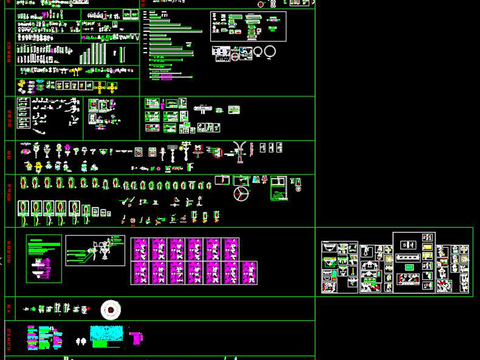Image resolution: width=480 pixels, height=360 pixels.
Task: Select the ascending white bar columns drawing
Action: tap(93, 54)
